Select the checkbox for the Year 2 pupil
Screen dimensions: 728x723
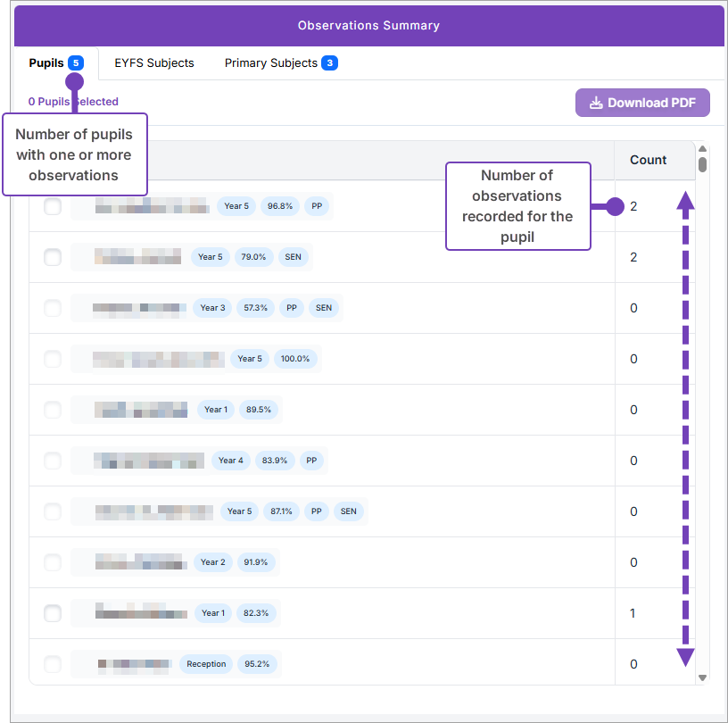point(53,562)
